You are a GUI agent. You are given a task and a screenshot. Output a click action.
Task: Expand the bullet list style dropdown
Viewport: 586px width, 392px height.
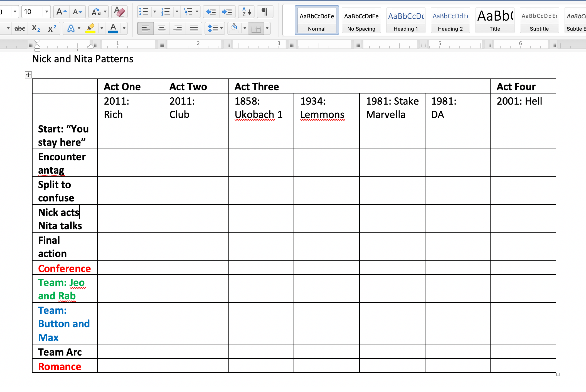point(155,12)
